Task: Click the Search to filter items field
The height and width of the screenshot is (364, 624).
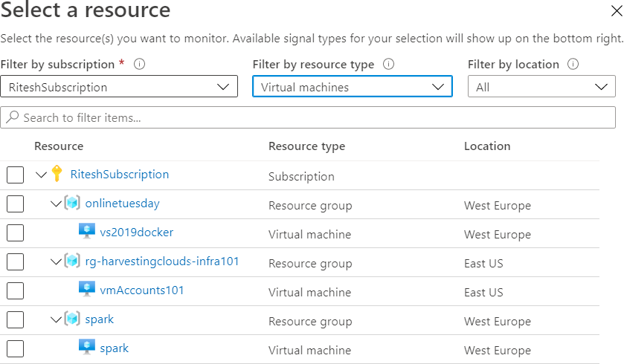Action: click(308, 117)
